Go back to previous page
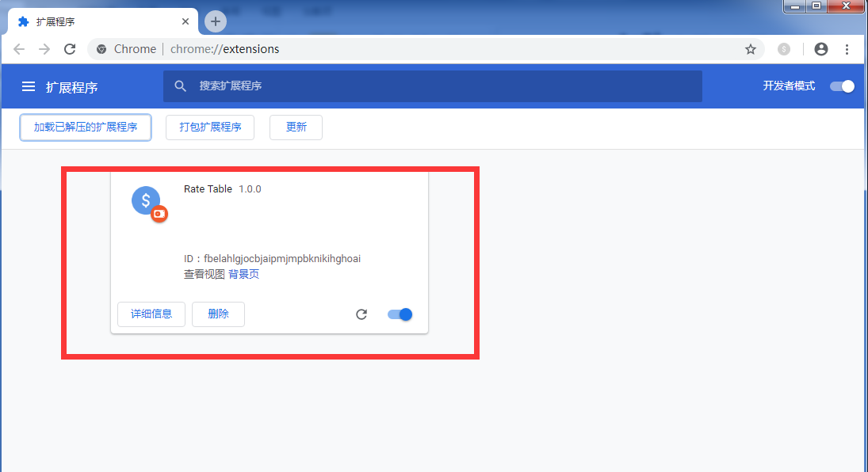Viewport: 868px width, 472px height. pyautogui.click(x=19, y=49)
